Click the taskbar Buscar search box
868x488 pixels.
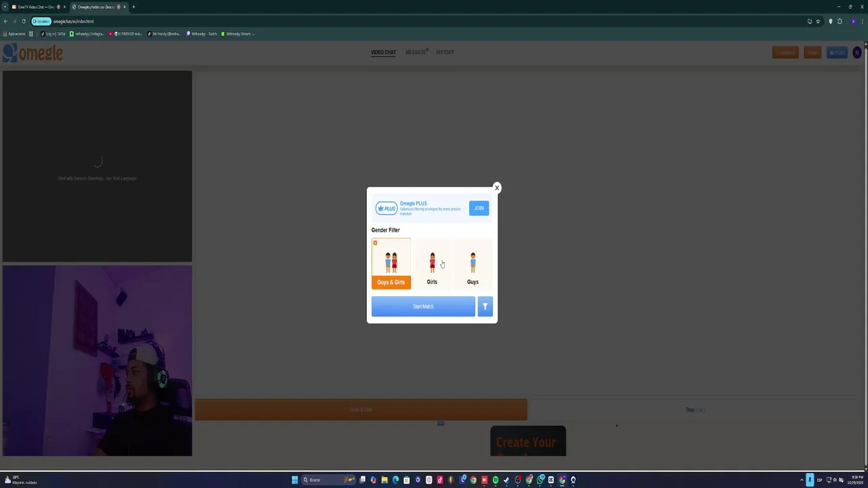[329, 480]
